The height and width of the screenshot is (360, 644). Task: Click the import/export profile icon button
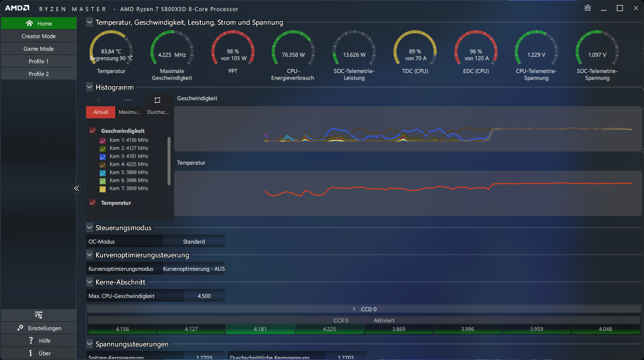(38, 315)
